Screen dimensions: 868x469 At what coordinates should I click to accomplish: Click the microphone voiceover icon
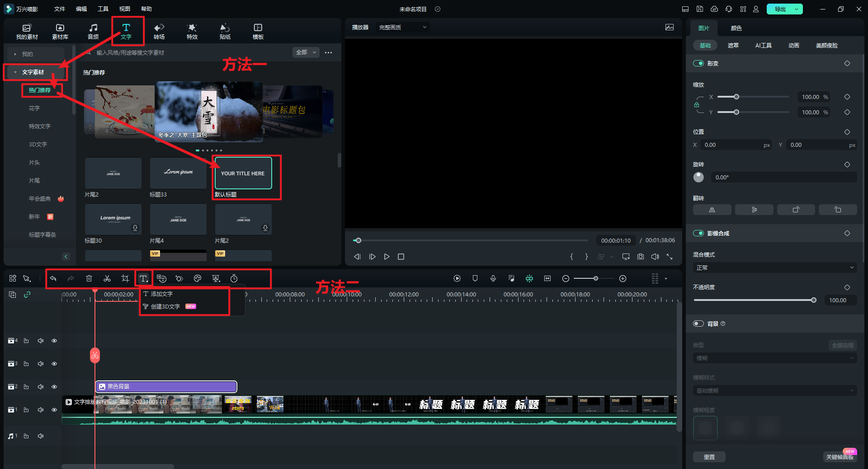(x=493, y=278)
